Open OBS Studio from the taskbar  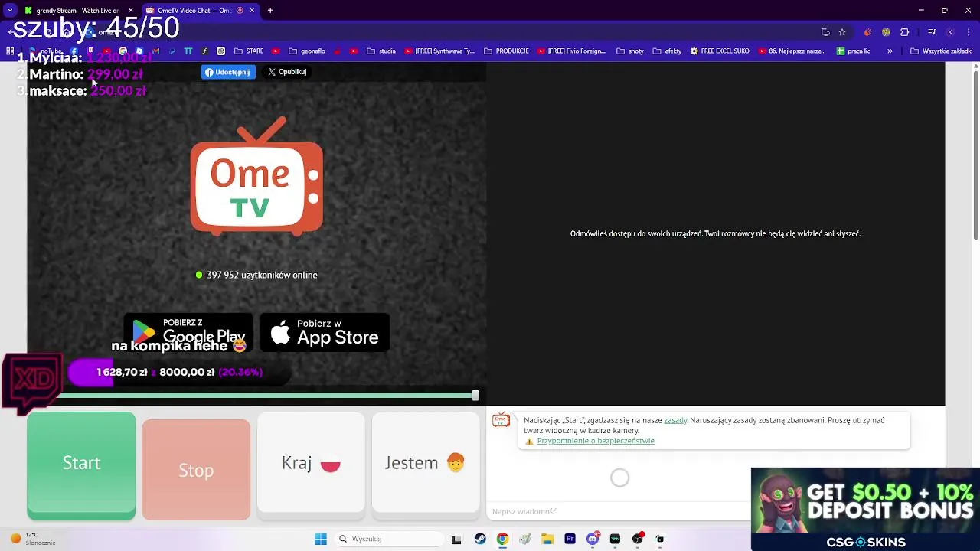638,539
